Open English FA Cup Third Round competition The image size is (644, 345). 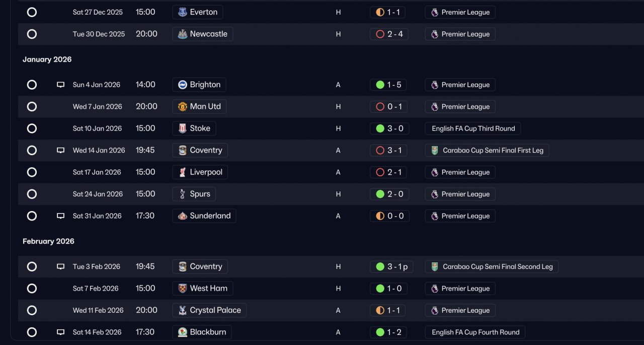click(473, 128)
